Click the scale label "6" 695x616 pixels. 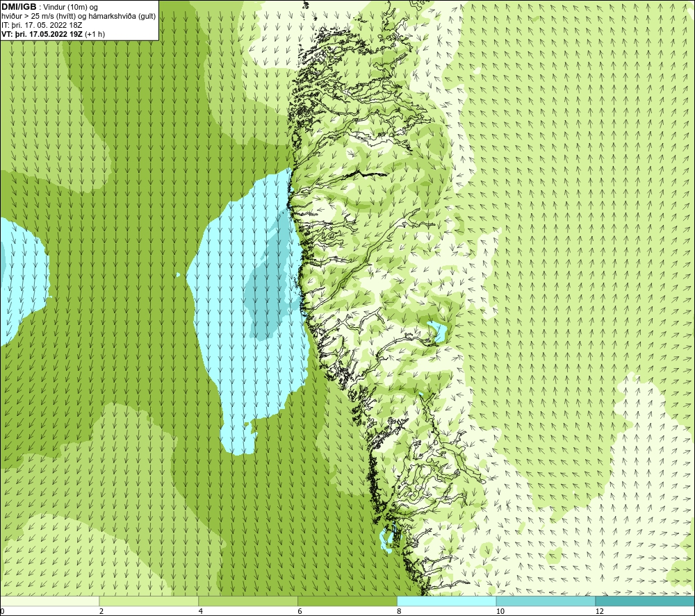coord(300,612)
